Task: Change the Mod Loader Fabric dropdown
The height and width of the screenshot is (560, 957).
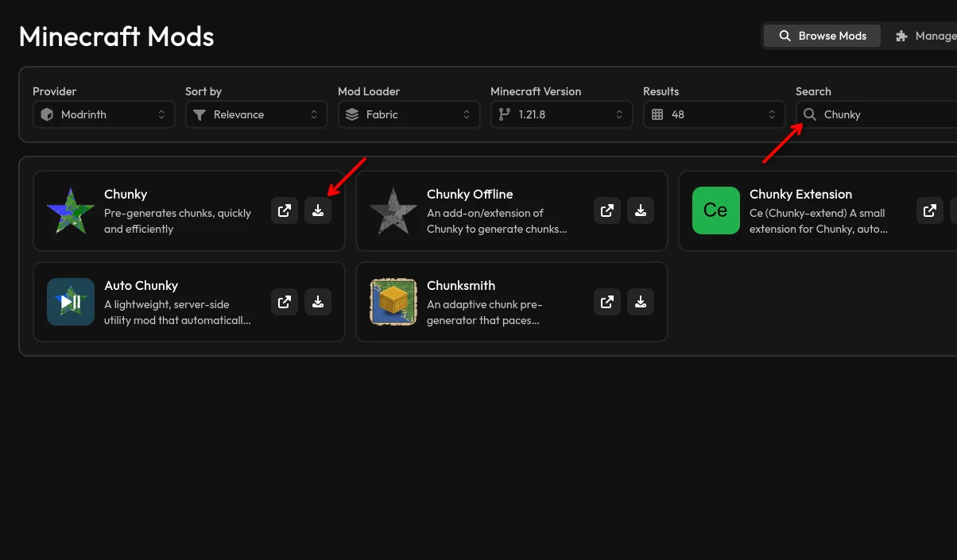Action: pos(409,114)
